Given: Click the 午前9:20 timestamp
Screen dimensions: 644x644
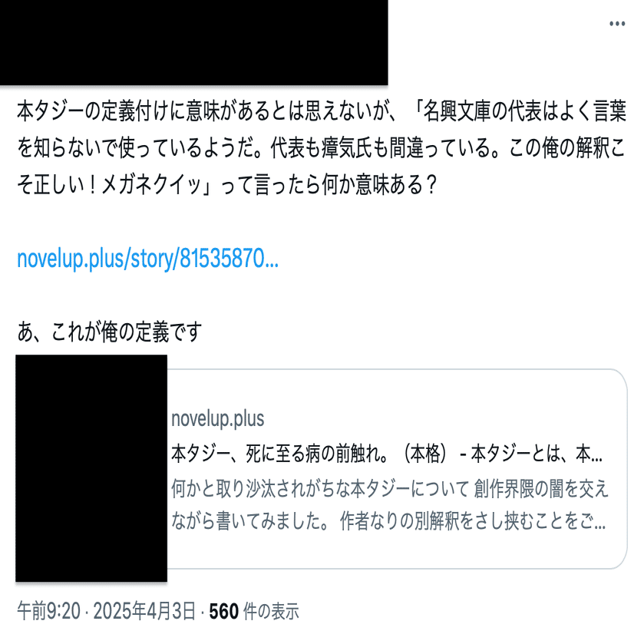Looking at the screenshot, I should (x=48, y=611).
